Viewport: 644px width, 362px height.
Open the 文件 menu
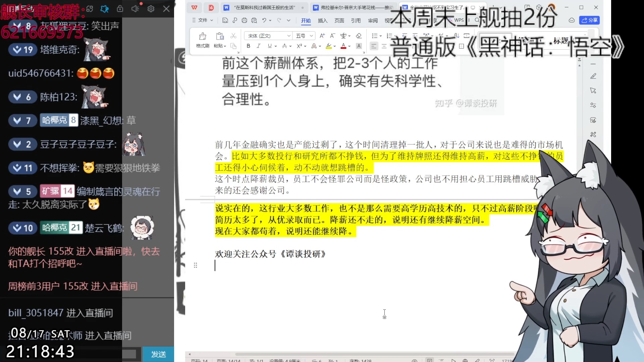coord(202,20)
